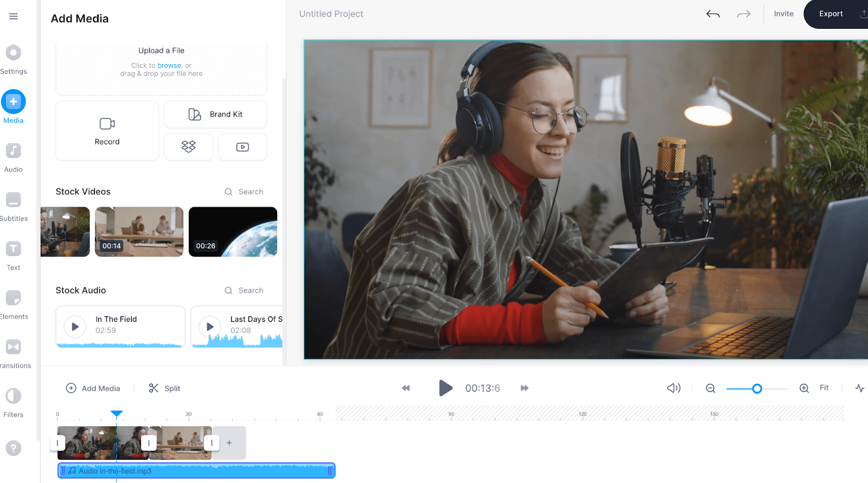868x483 pixels.
Task: Click the Invite button
Action: [x=783, y=14]
